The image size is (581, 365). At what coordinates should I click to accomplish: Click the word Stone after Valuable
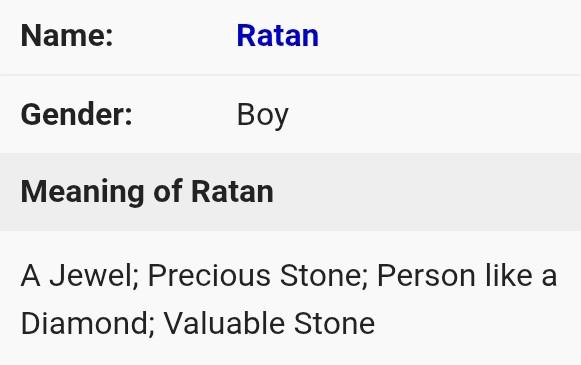coord(334,323)
